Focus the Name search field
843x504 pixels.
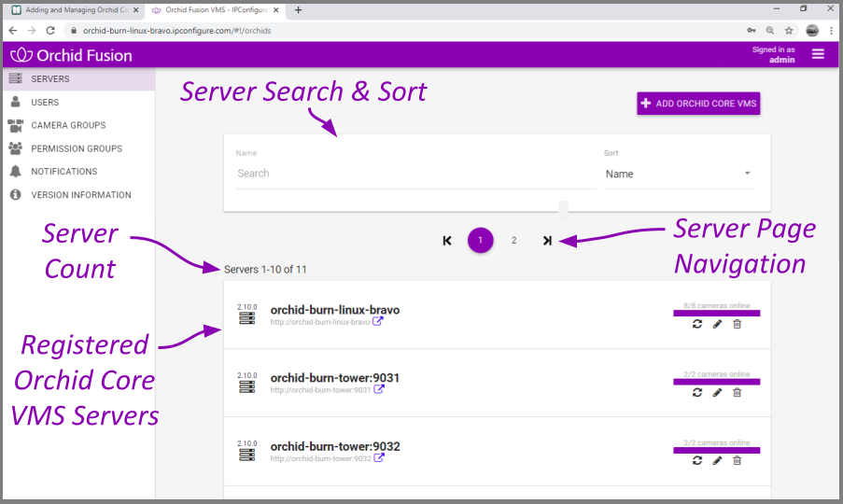click(x=415, y=174)
